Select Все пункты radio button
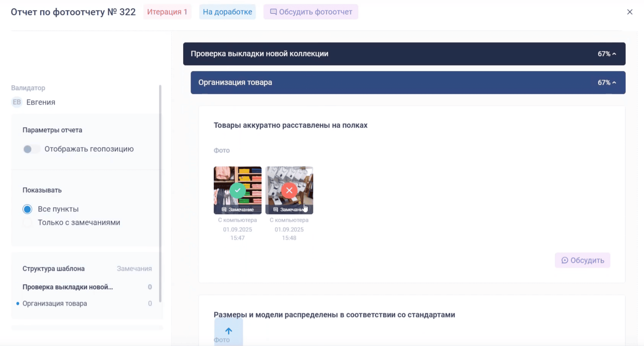This screenshot has width=644, height=346. [27, 209]
